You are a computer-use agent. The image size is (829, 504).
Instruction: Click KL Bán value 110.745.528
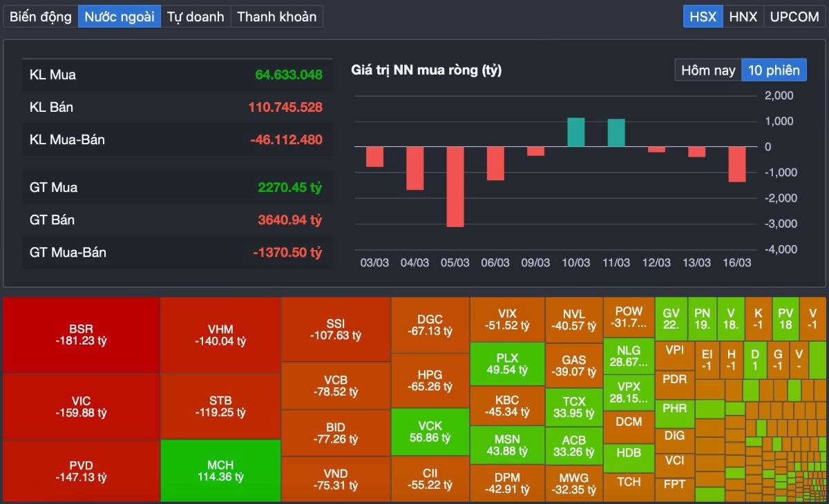[x=285, y=107]
